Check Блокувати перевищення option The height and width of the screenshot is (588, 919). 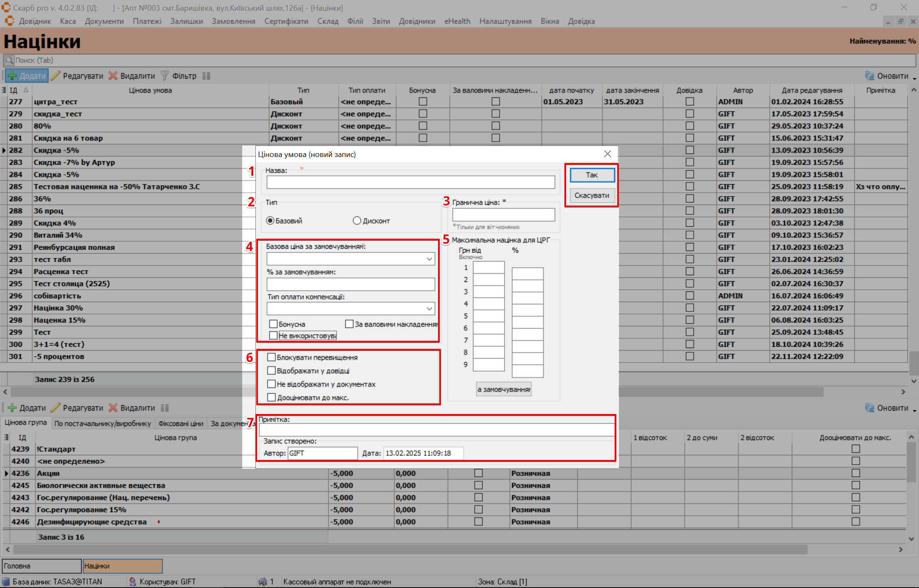(272, 357)
